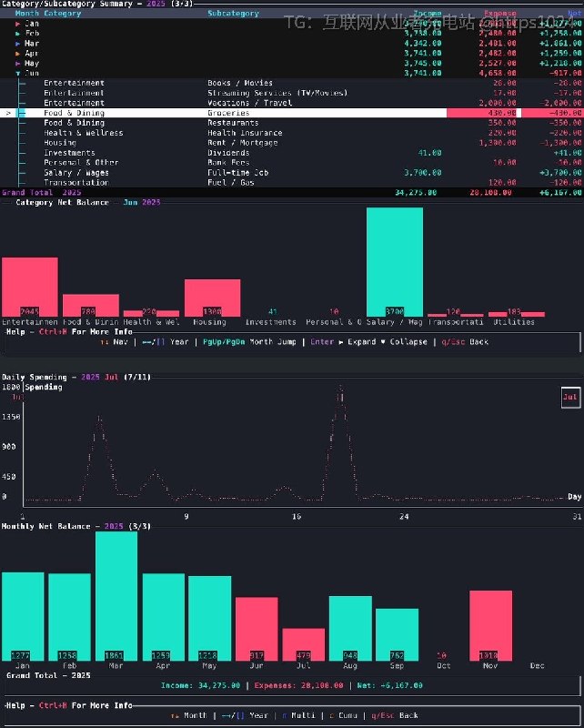Expand the Jan month row triangle
This screenshot has height=728, width=584.
click(x=18, y=24)
